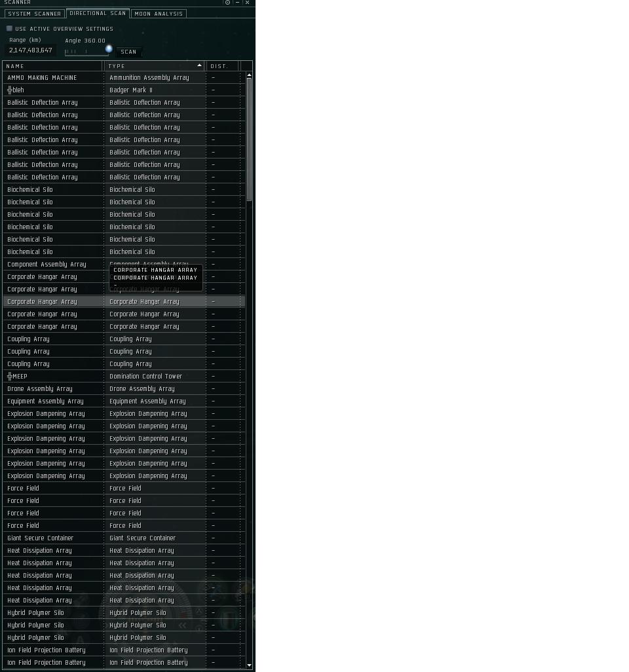629x672 pixels.
Task: Enable Use Active Overview Settings checkbox
Action: click(9, 29)
